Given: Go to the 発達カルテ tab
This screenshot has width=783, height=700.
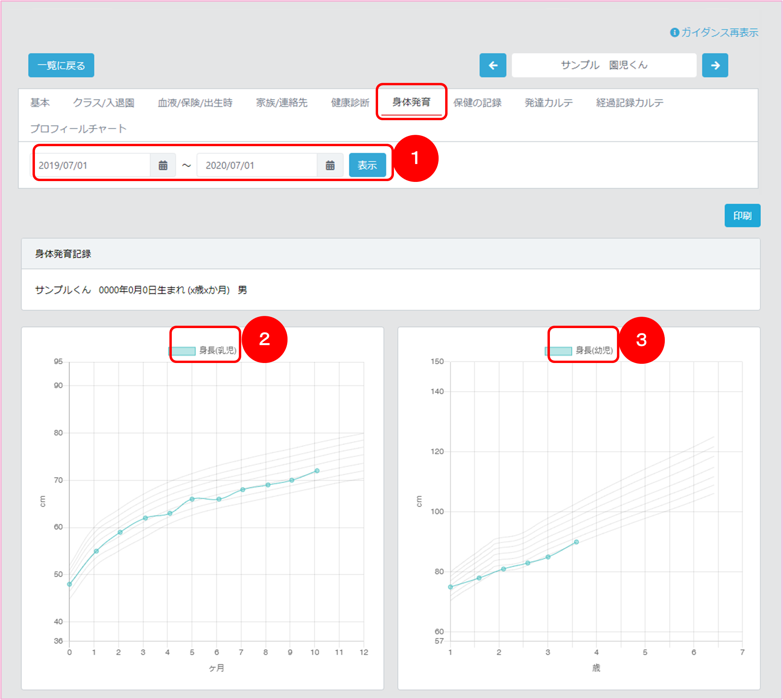Looking at the screenshot, I should (548, 103).
